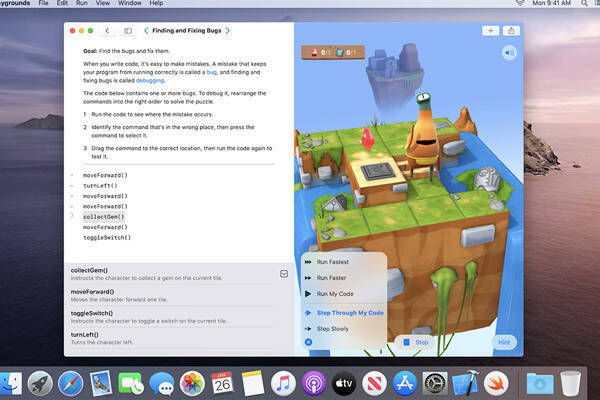Click the plus button in the toolbar
Viewport: 600px width, 400px height.
click(x=490, y=31)
